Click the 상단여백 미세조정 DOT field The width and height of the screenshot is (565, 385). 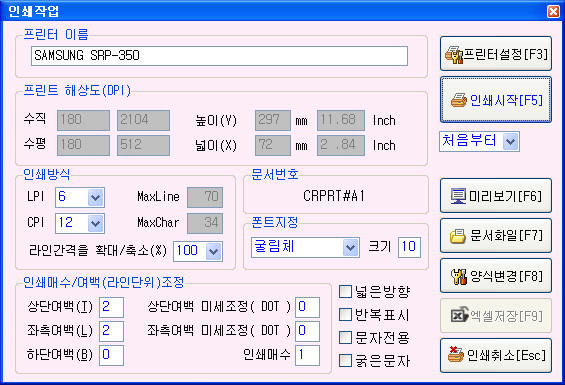307,307
